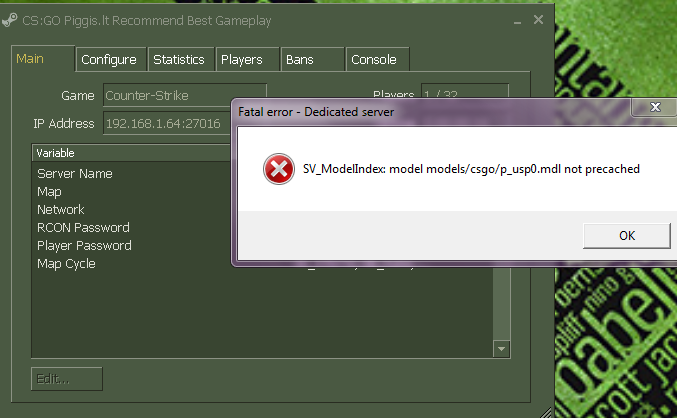677x418 pixels.
Task: Click the scrollbar down arrow in variable list
Action: tap(501, 348)
